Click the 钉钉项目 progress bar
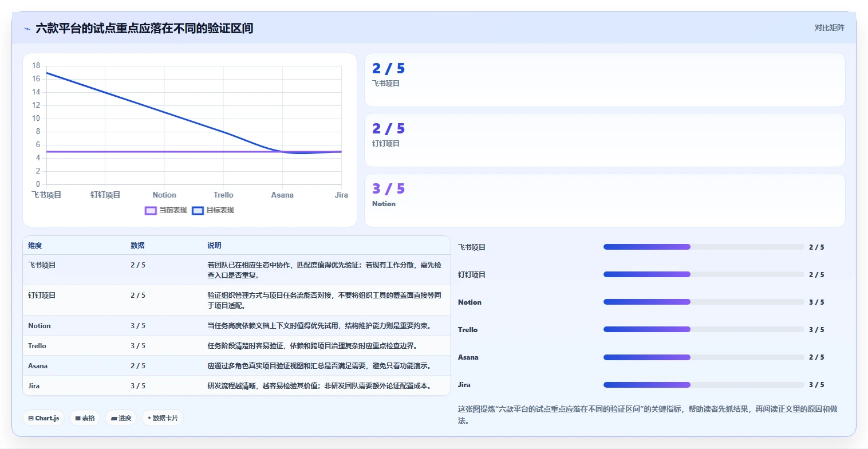This screenshot has height=449, width=868. (704, 274)
